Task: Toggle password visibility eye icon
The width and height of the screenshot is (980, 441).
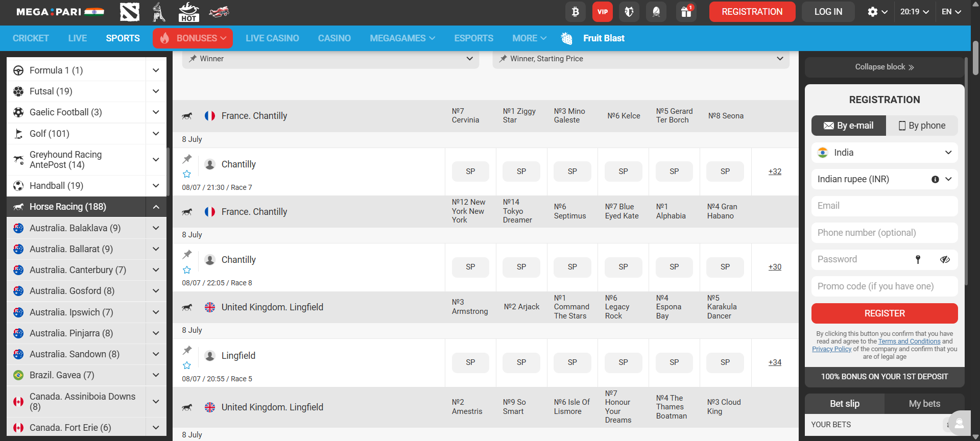Action: [x=945, y=259]
